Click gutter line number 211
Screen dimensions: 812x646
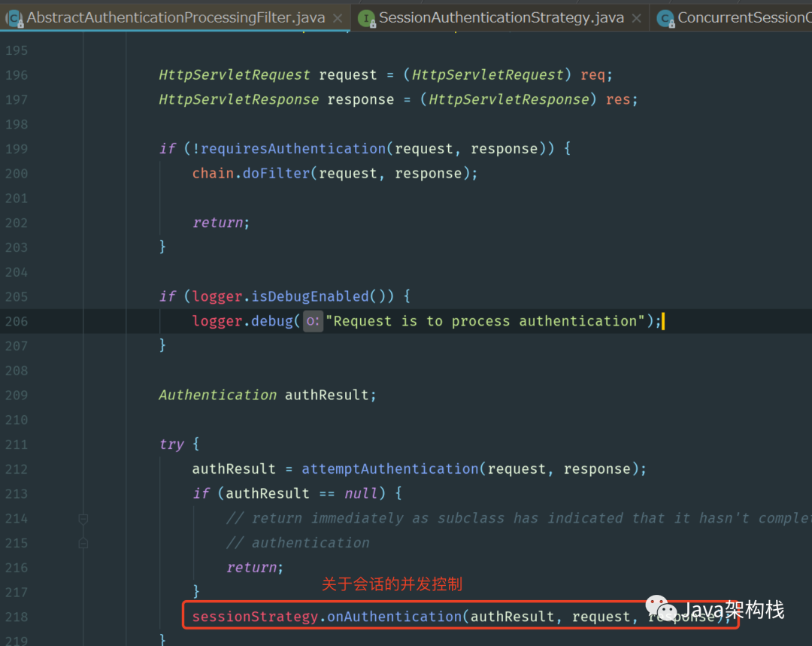coord(17,444)
